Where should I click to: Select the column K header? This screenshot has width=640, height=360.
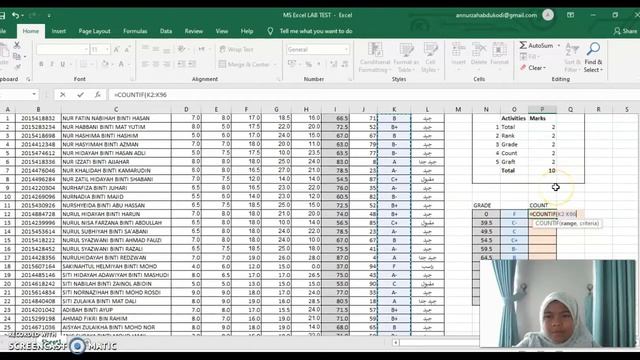coord(394,109)
